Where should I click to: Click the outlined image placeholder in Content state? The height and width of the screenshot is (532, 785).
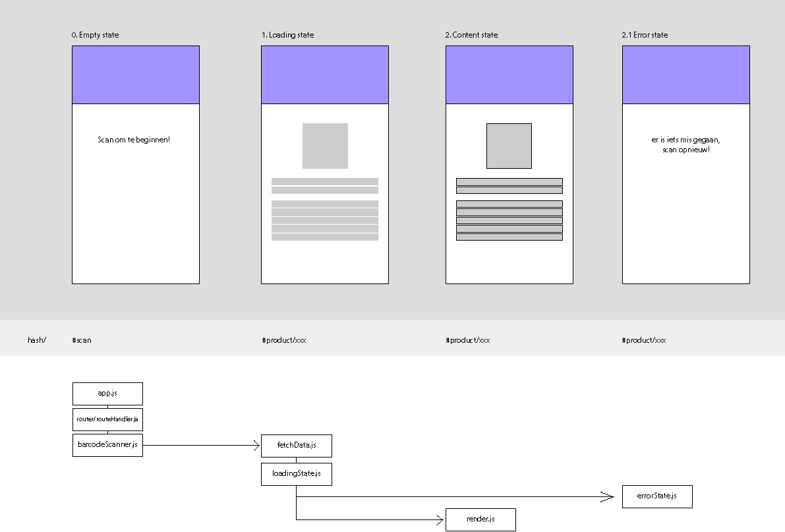coord(509,146)
